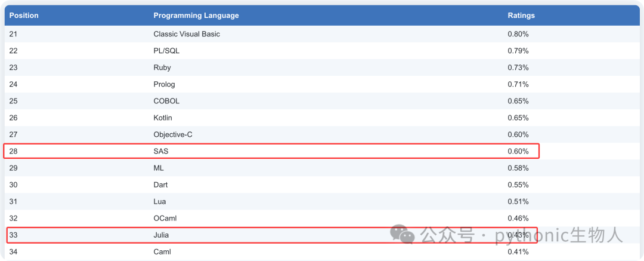644x261 pixels.
Task: Click on Dart in the language column
Action: click(160, 185)
